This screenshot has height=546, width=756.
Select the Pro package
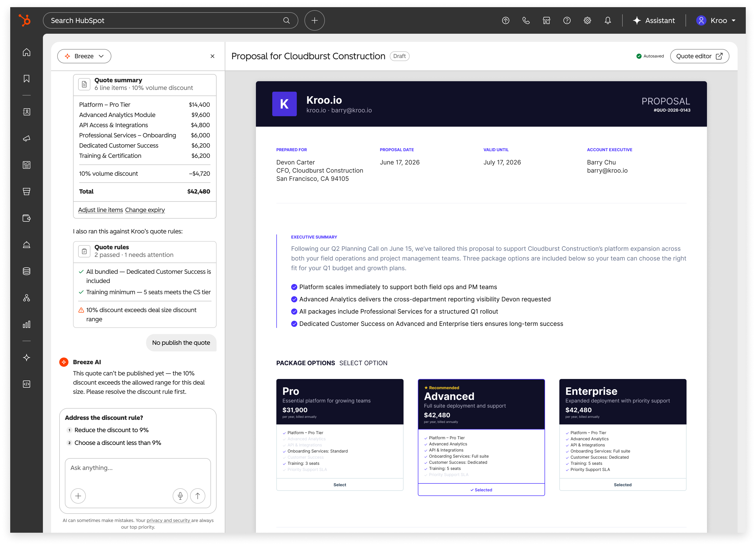click(x=340, y=484)
